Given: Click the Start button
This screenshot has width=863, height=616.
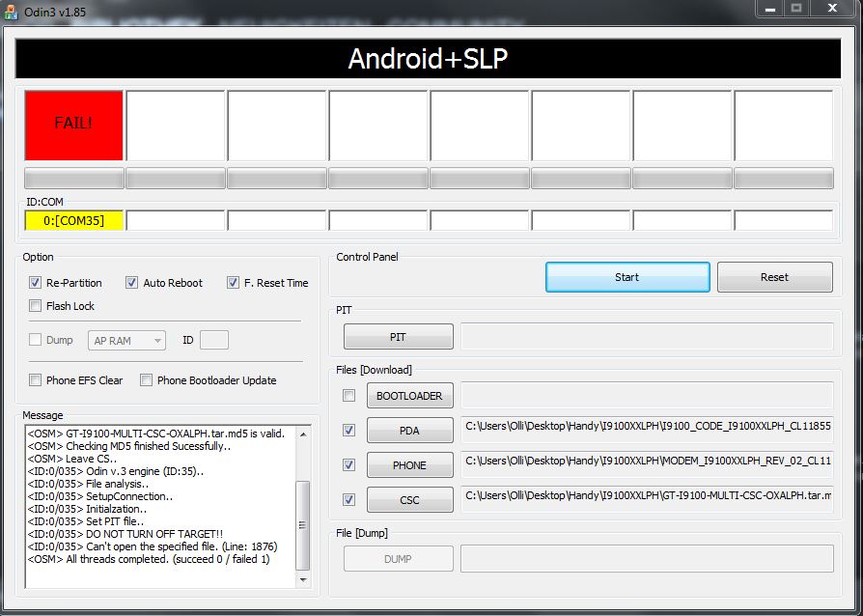Looking at the screenshot, I should click(627, 277).
